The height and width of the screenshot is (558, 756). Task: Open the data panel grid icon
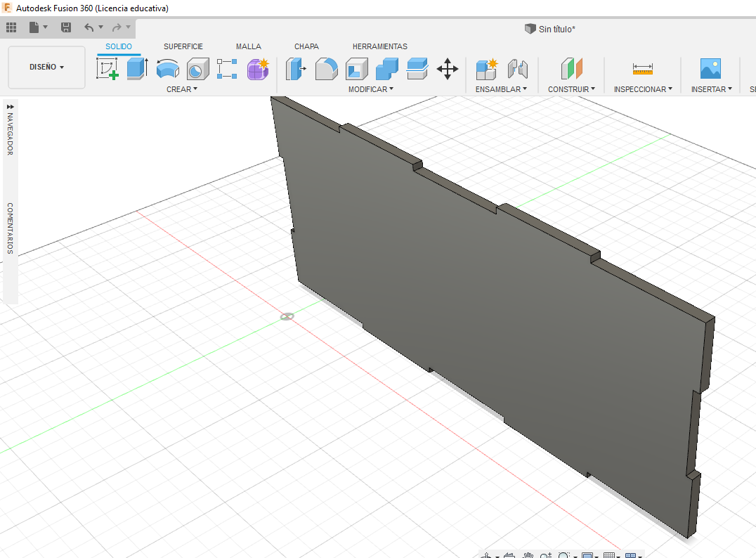(11, 27)
